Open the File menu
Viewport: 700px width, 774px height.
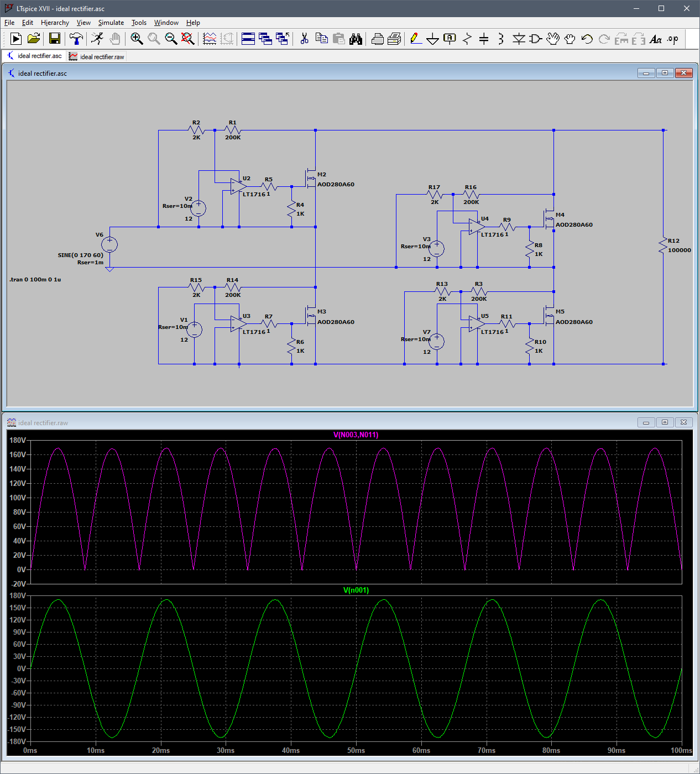pyautogui.click(x=9, y=23)
